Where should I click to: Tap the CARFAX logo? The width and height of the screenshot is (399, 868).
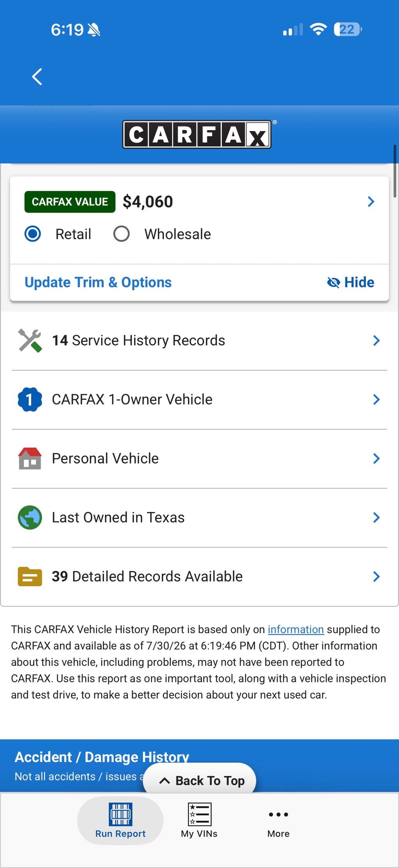197,135
